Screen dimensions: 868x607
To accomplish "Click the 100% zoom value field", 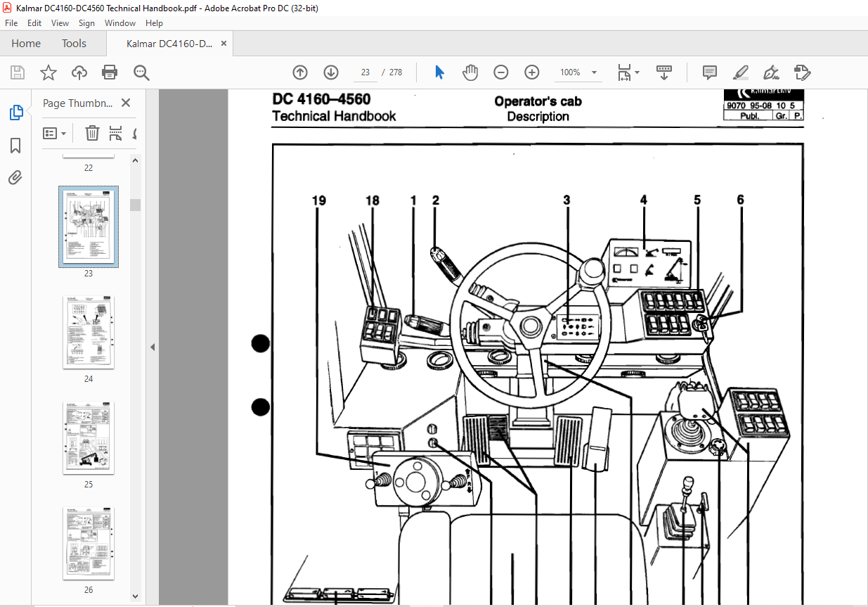I will pos(570,72).
